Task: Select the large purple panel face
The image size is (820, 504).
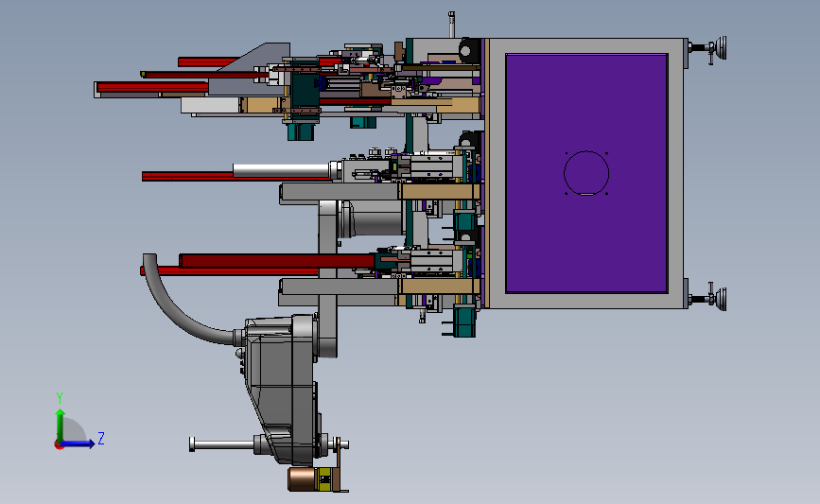Action: [586, 173]
